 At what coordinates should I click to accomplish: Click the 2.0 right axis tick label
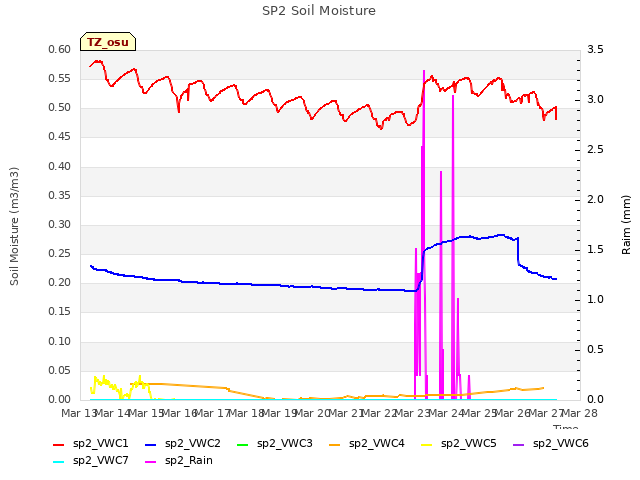[x=596, y=200]
